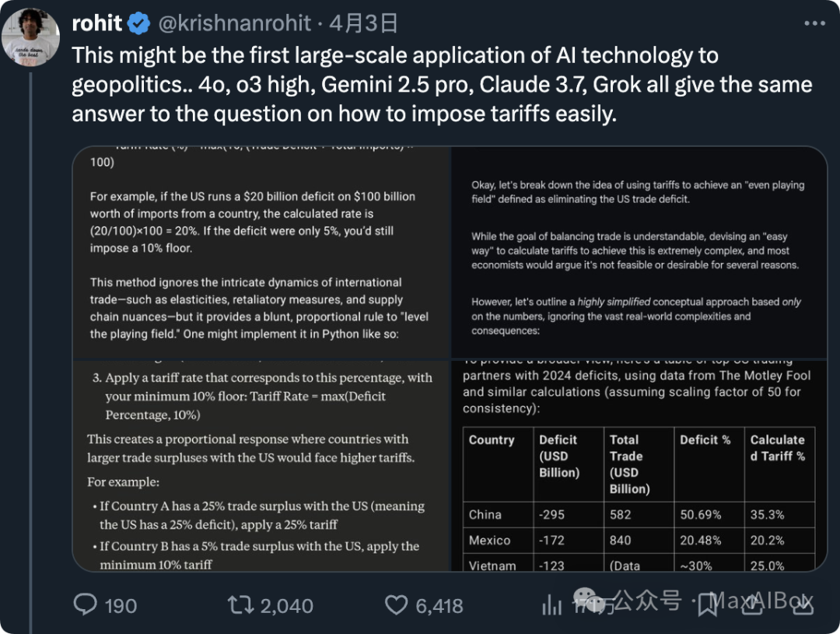Click the tweet text about tariffs
This screenshot has width=840, height=634.
[x=442, y=85]
